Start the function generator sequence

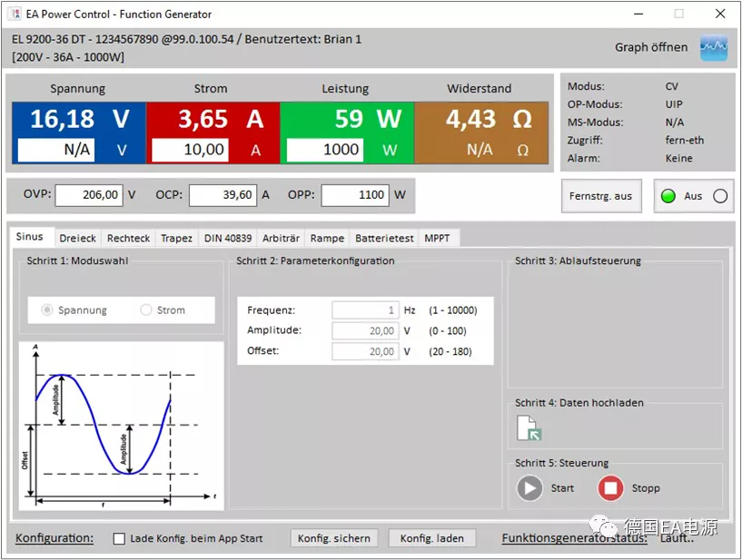pyautogui.click(x=529, y=488)
